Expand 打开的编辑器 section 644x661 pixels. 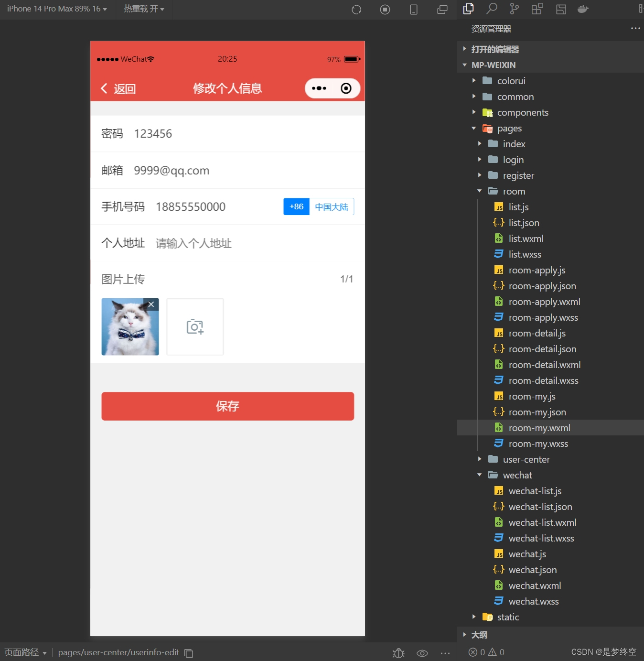pyautogui.click(x=550, y=49)
